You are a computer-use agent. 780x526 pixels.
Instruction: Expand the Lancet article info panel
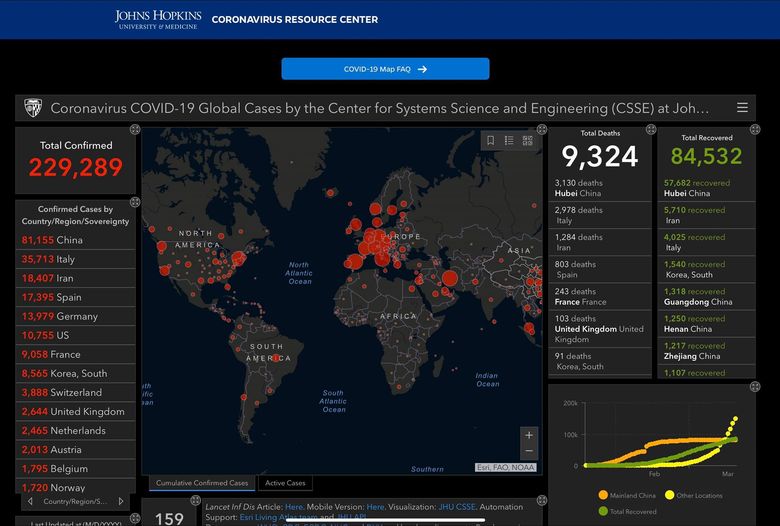point(542,500)
